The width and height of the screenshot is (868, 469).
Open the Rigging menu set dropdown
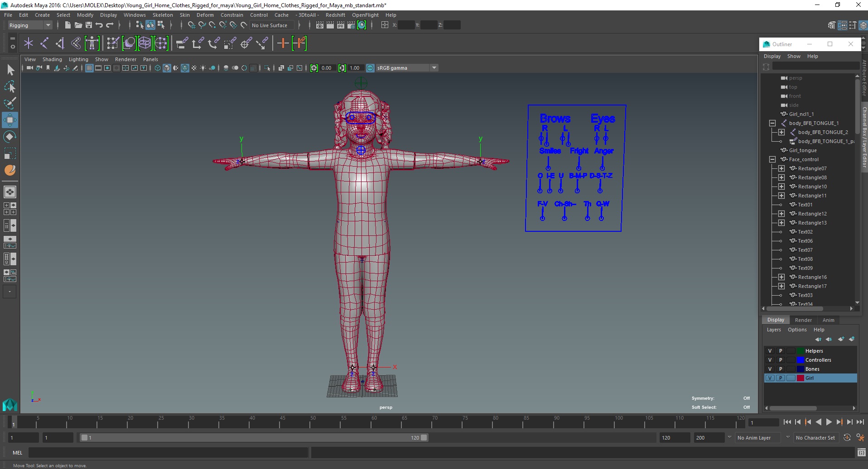[x=30, y=25]
